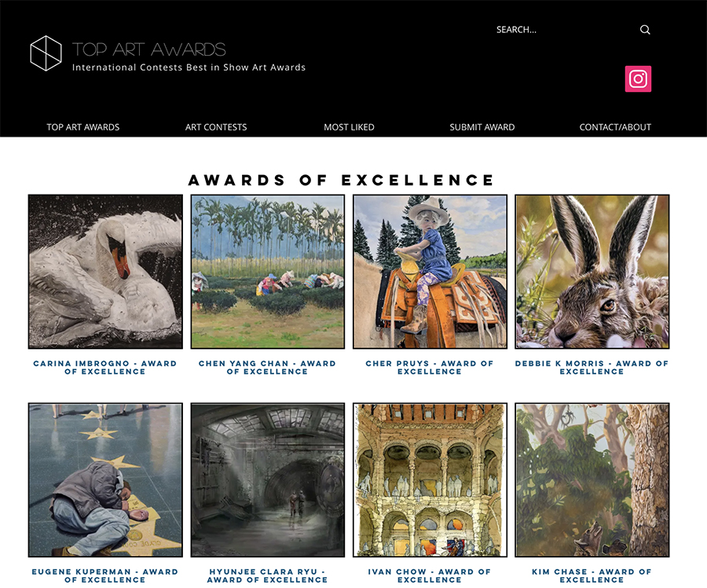
Task: Open Cher Pruys Award of Excellence link
Action: tap(430, 367)
